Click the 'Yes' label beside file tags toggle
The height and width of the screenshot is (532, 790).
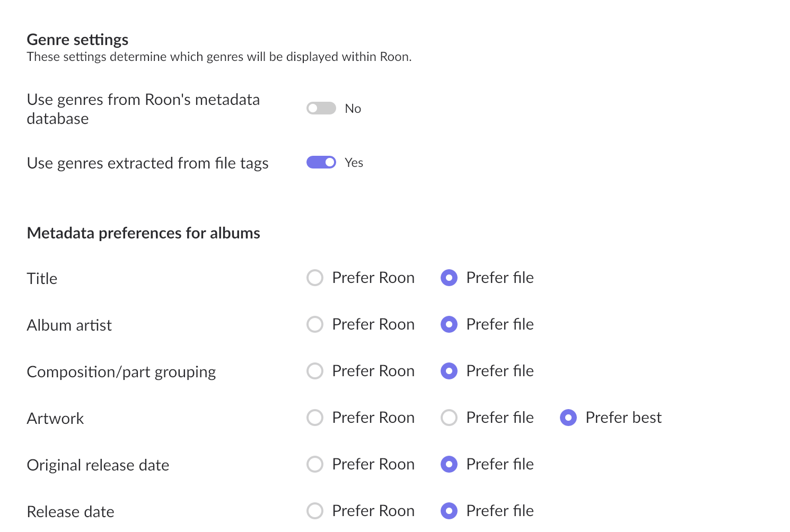coord(354,163)
